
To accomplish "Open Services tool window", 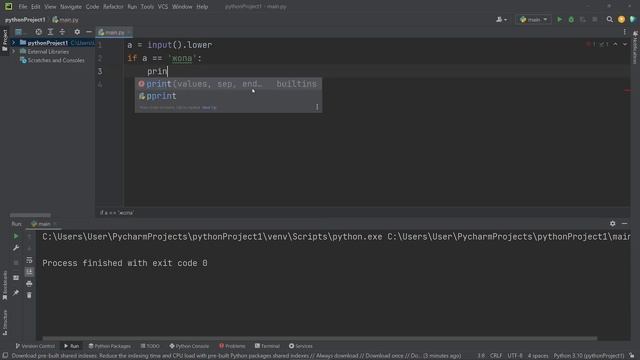I will (x=301, y=346).
